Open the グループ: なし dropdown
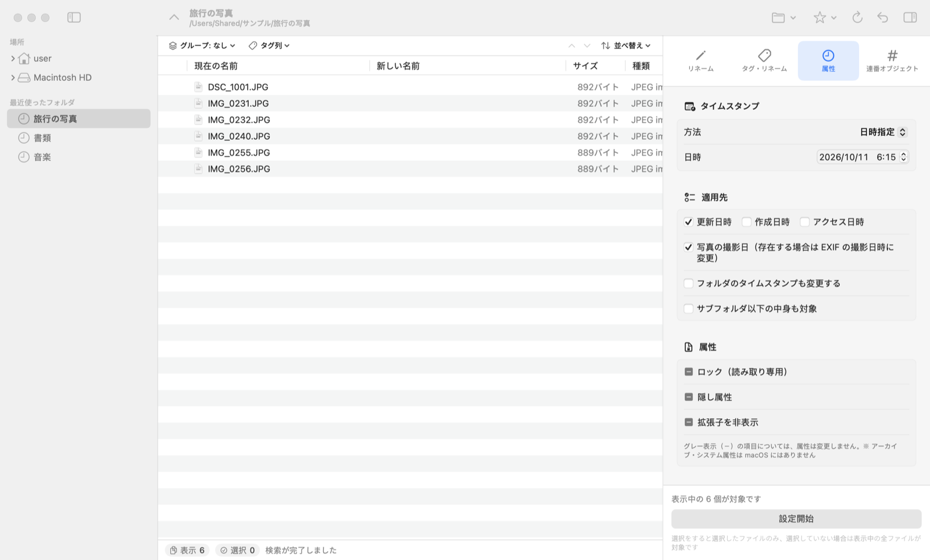The height and width of the screenshot is (560, 930). 202,45
